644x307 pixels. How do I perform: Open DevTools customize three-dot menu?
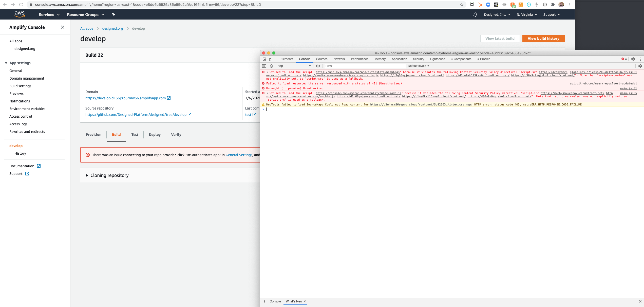(640, 59)
